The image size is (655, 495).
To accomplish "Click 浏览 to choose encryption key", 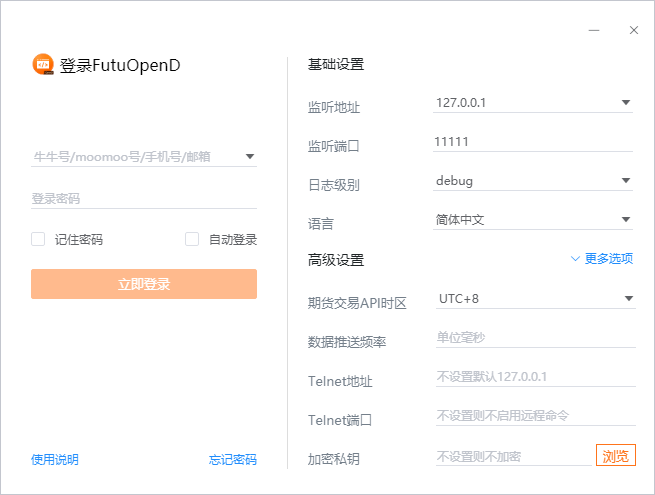I will click(615, 456).
